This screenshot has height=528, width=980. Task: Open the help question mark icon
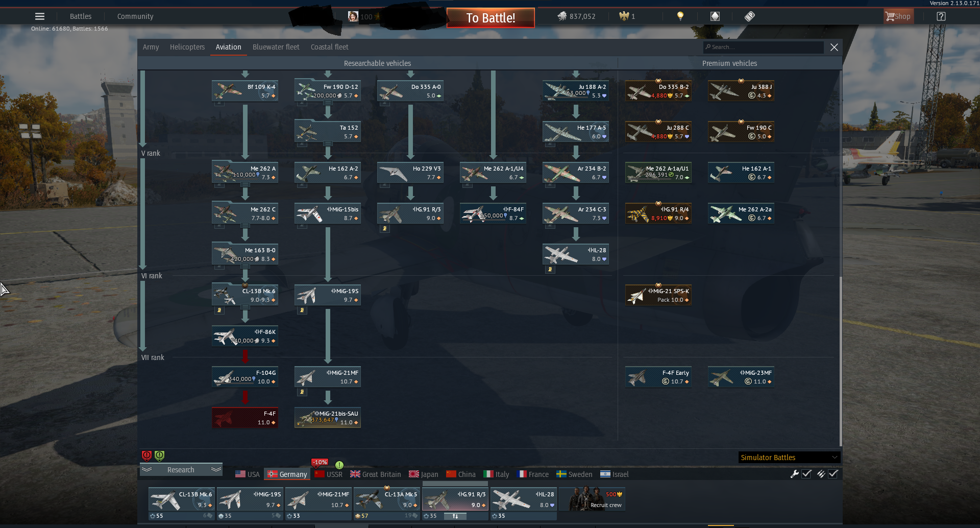(941, 16)
